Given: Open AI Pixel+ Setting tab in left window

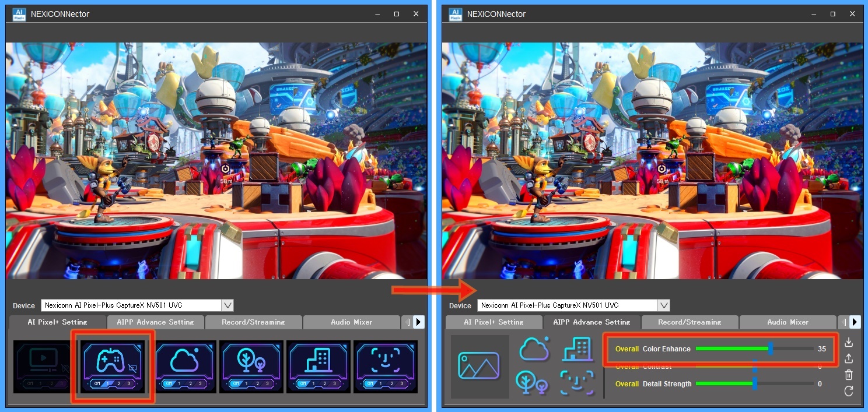Looking at the screenshot, I should pos(58,322).
